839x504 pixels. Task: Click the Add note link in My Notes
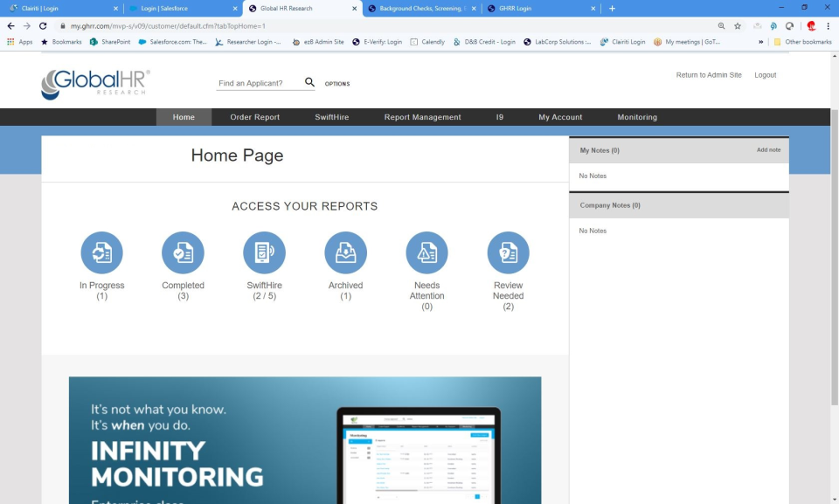click(767, 149)
